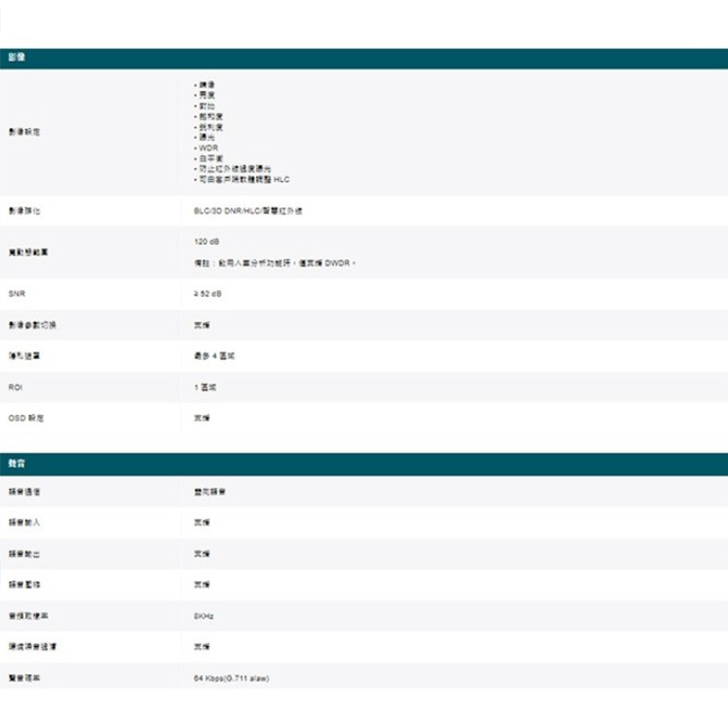Click the 8KHz sampling rate value
Viewport: 728px width, 728px height.
[x=204, y=616]
